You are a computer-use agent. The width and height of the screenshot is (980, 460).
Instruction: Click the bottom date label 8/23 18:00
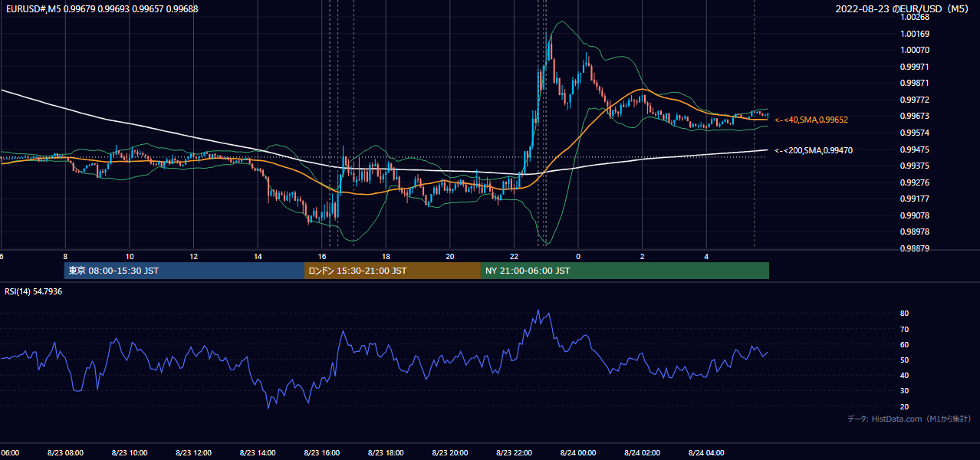386,453
